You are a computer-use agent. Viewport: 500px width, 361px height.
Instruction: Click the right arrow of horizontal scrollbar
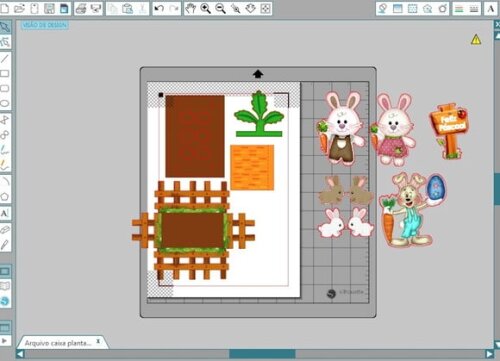[x=489, y=354]
